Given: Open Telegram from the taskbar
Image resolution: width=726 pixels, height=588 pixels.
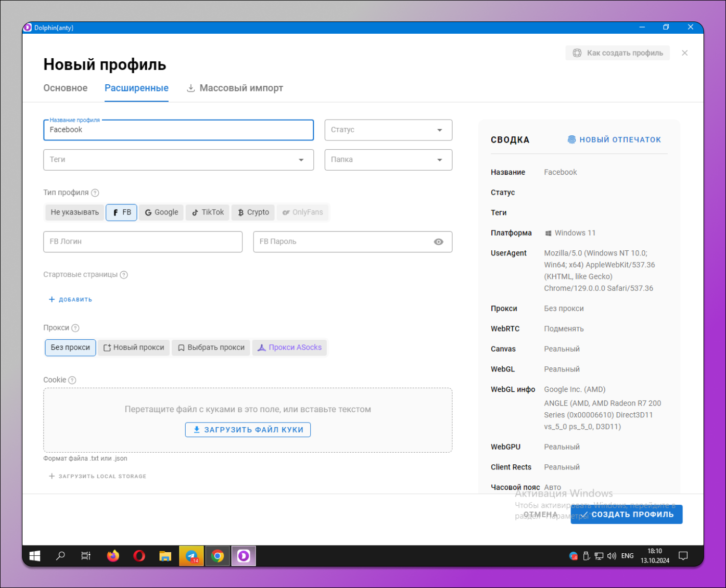Looking at the screenshot, I should click(191, 556).
